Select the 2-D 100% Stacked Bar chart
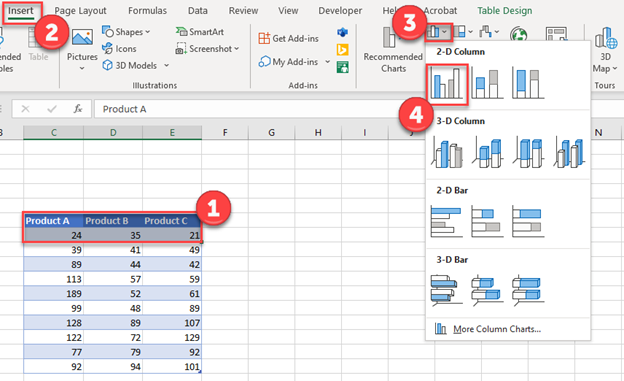Image resolution: width=624 pixels, height=381 pixels. pos(528,222)
